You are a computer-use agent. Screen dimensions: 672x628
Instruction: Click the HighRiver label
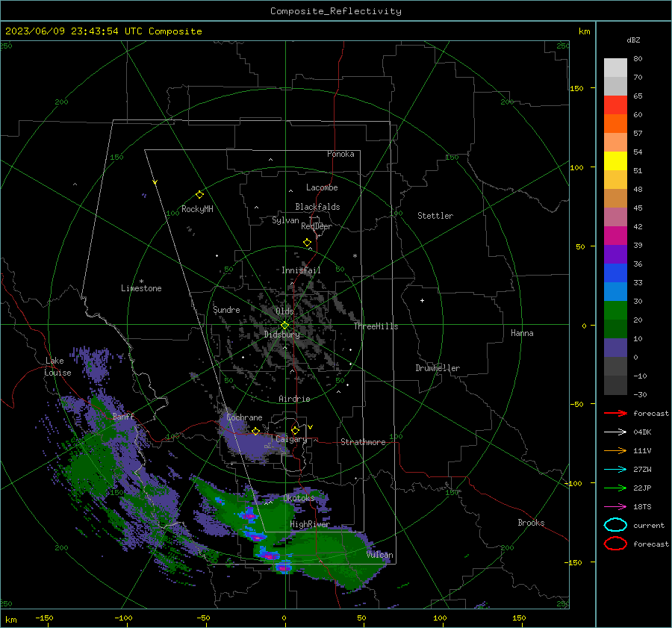(310, 524)
